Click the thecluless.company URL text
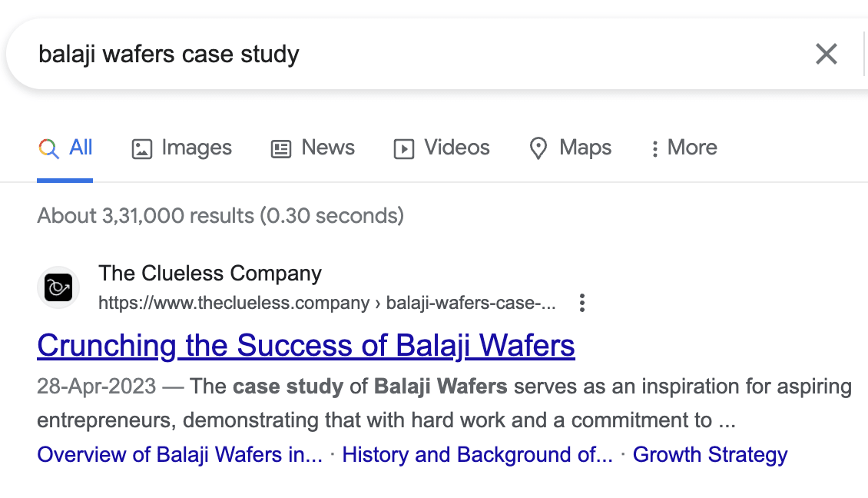 234,303
